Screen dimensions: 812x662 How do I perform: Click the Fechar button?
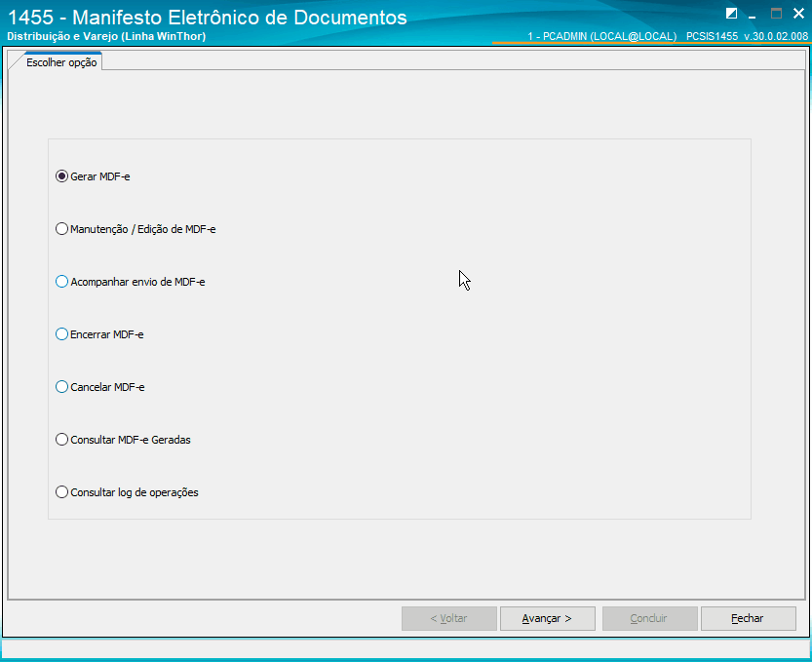[749, 618]
